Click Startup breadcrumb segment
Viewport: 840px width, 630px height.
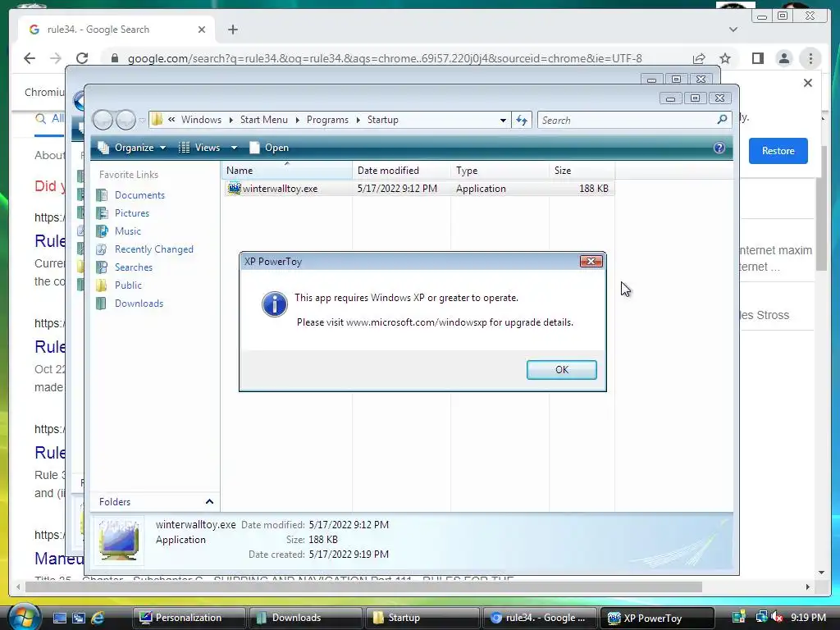(x=382, y=120)
